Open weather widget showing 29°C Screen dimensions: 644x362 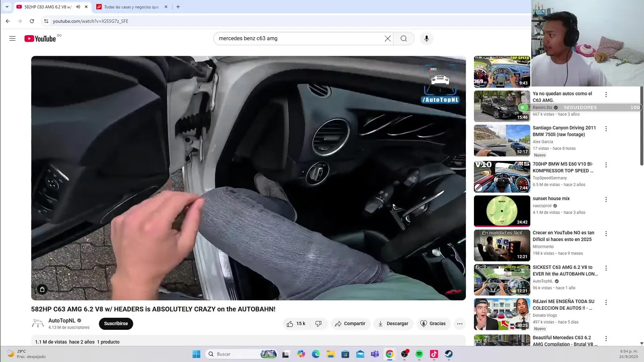[x=25, y=354]
